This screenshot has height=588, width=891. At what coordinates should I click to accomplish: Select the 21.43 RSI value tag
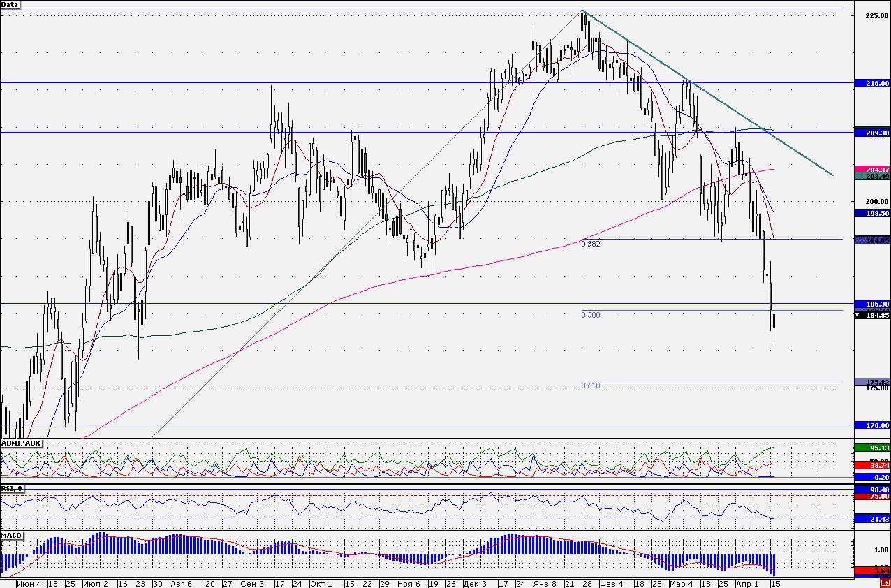pyautogui.click(x=872, y=518)
